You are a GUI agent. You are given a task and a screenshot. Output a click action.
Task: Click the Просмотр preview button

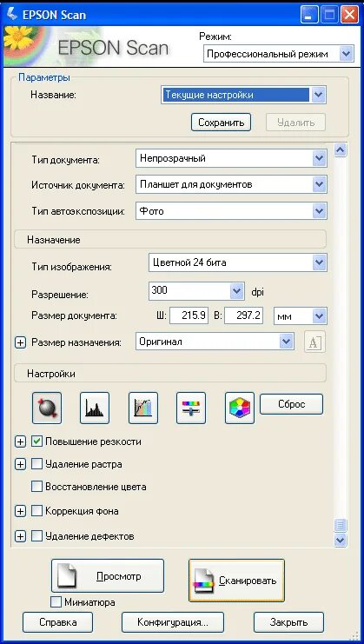pos(108,576)
